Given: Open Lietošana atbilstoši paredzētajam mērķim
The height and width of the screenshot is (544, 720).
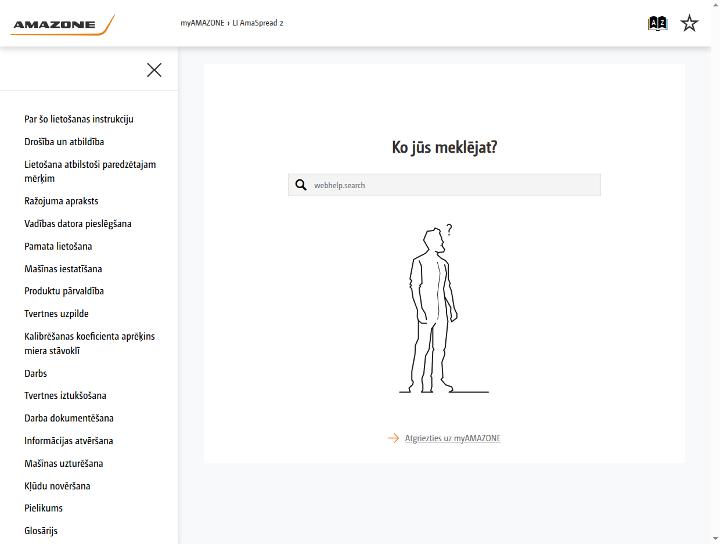Looking at the screenshot, I should pos(90,171).
